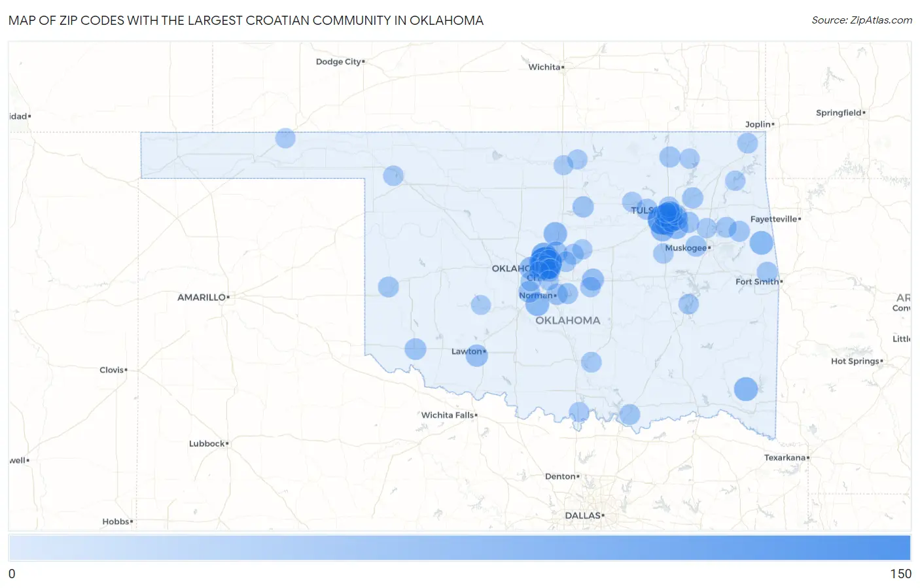
Task: Click the Wichita city label
Action: [x=544, y=67]
